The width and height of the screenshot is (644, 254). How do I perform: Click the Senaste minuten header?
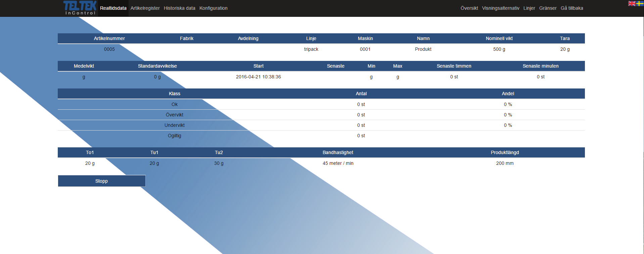click(x=541, y=66)
